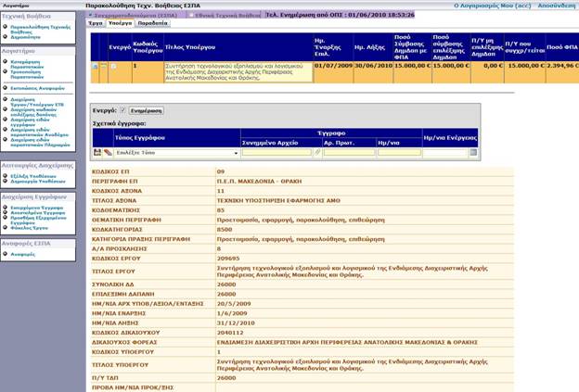Image resolution: width=579 pixels, height=392 pixels.
Task: Click the Αρ. Πρωτ. input field
Action: 341,152
